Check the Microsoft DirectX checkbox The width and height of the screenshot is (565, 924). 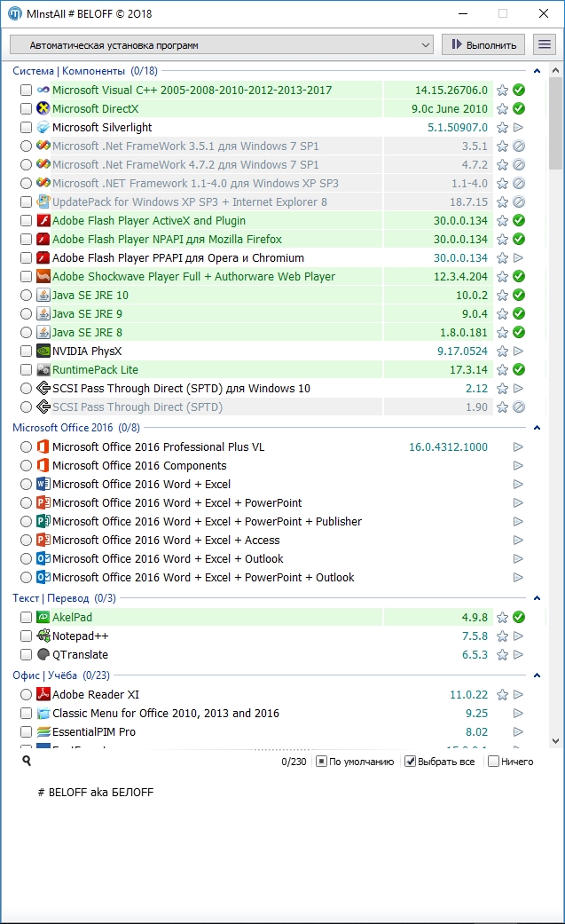26,108
